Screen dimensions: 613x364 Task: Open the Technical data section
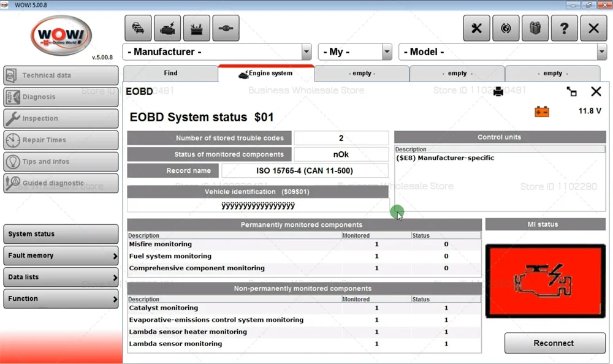61,75
